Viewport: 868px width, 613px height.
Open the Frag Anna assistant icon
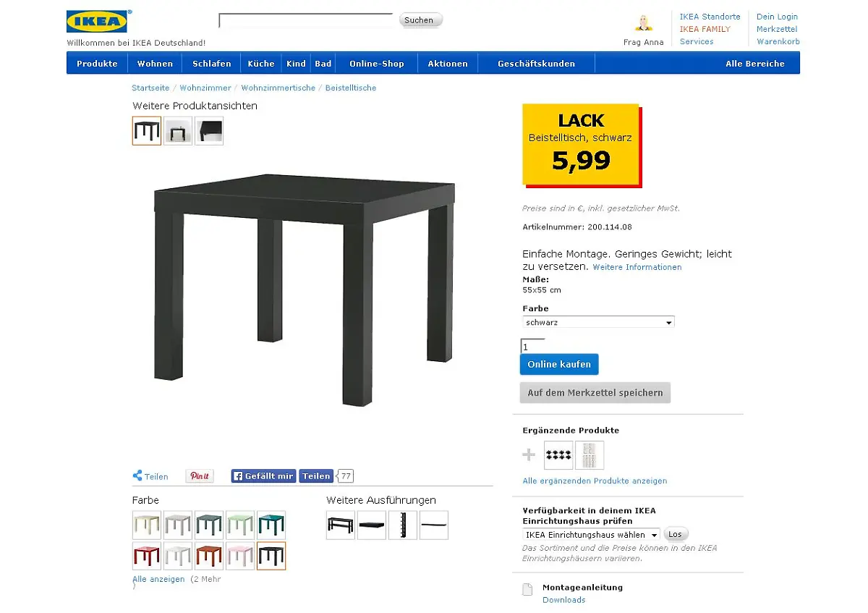(643, 24)
